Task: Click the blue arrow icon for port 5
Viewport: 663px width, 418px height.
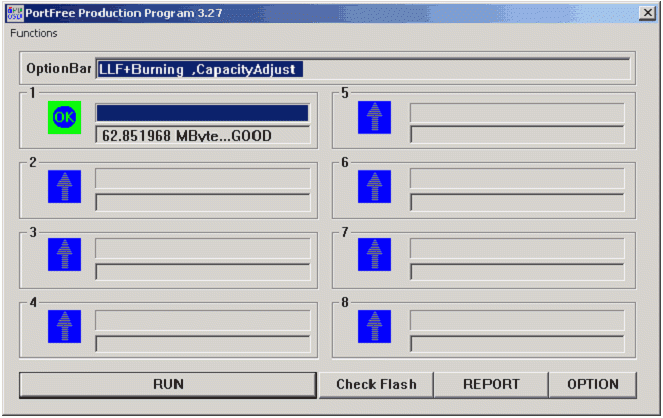Action: [374, 117]
